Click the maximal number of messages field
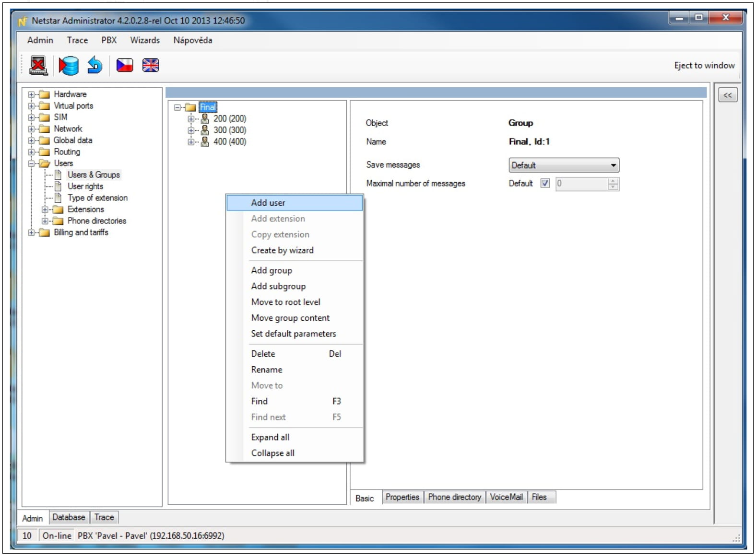This screenshot has height=557, width=756. pos(581,184)
